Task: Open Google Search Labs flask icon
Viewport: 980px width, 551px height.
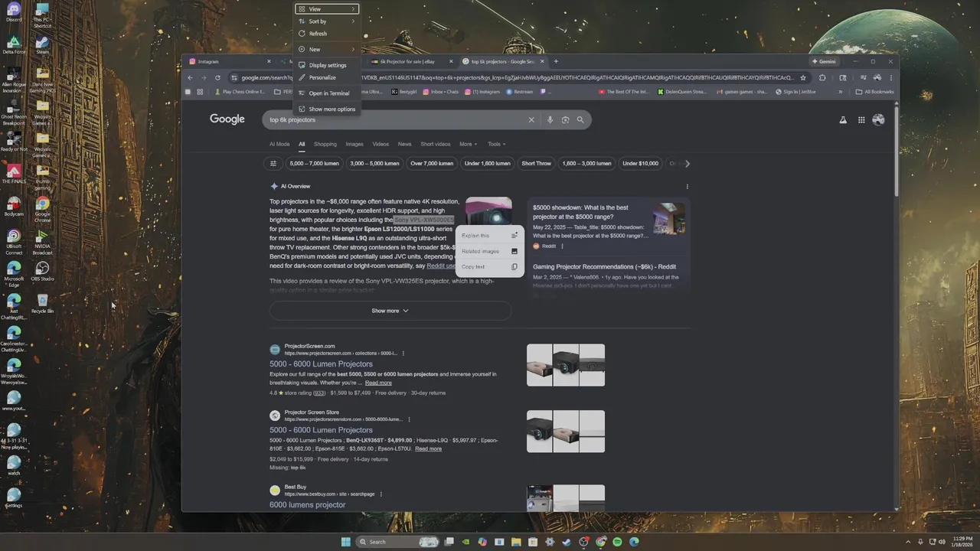Action: [x=843, y=119]
